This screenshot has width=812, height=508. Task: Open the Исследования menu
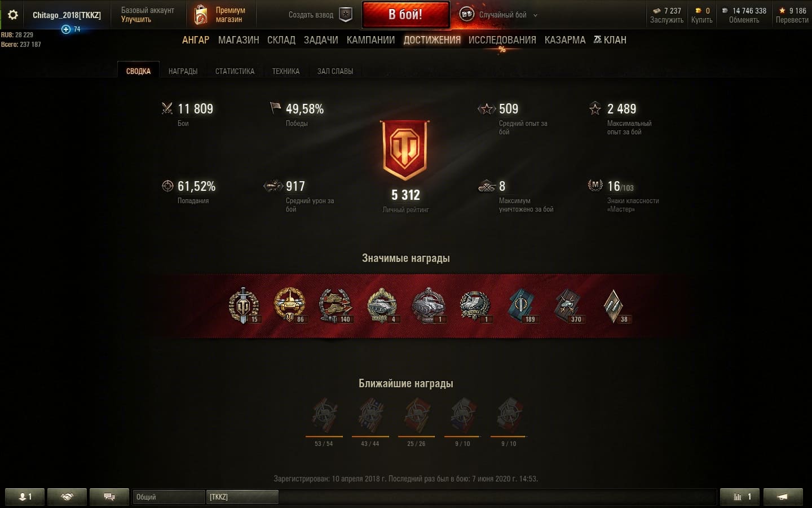[502, 40]
